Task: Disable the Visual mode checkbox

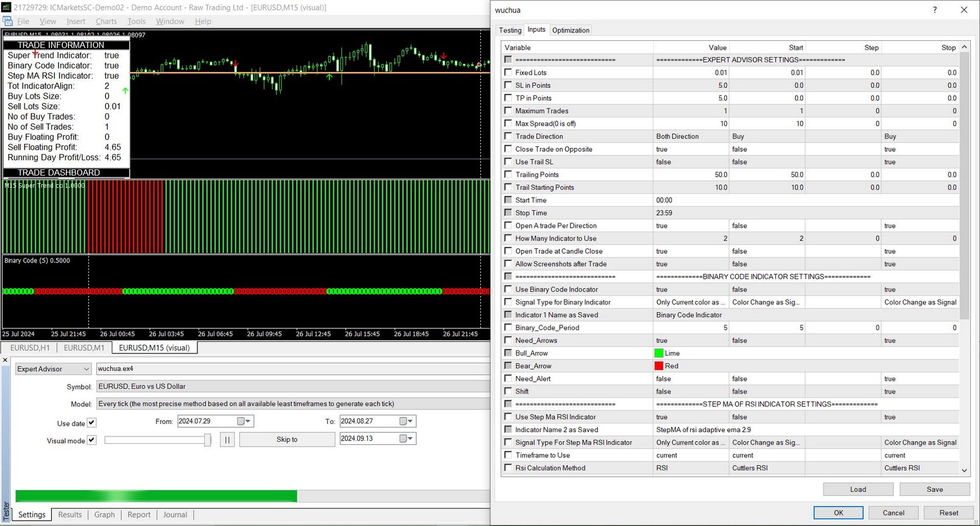Action: point(91,440)
